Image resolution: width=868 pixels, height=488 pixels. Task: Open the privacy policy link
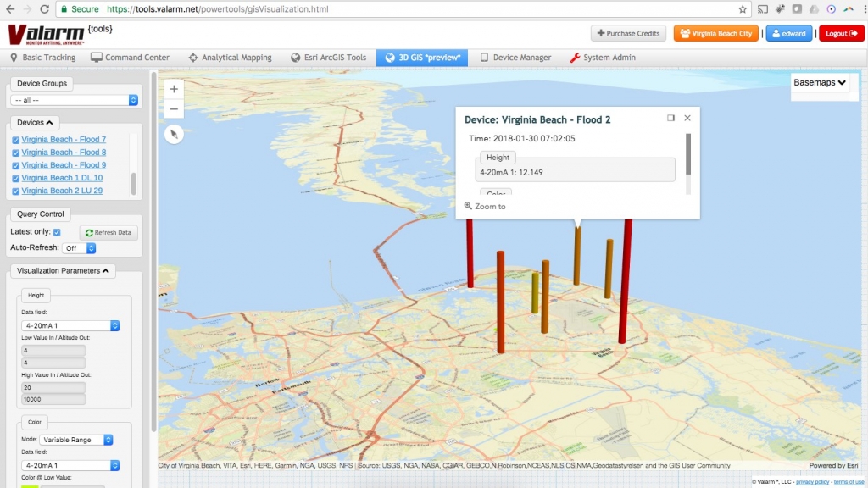point(813,482)
